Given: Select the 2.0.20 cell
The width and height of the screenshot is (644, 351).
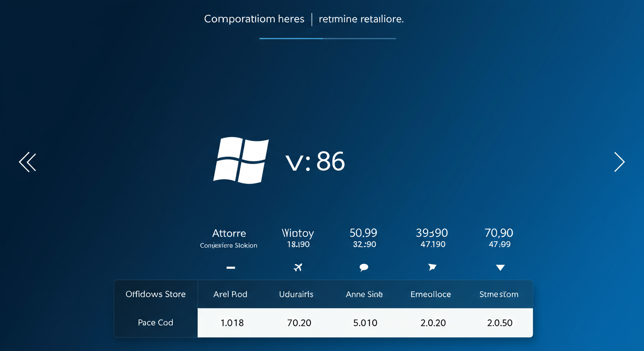Looking at the screenshot, I should click(433, 323).
